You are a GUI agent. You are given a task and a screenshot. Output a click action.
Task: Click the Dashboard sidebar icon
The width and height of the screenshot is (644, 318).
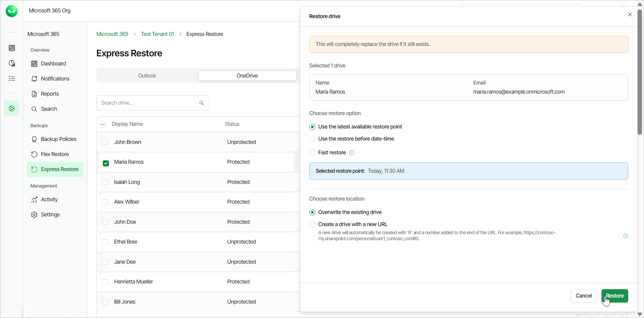[x=34, y=64]
